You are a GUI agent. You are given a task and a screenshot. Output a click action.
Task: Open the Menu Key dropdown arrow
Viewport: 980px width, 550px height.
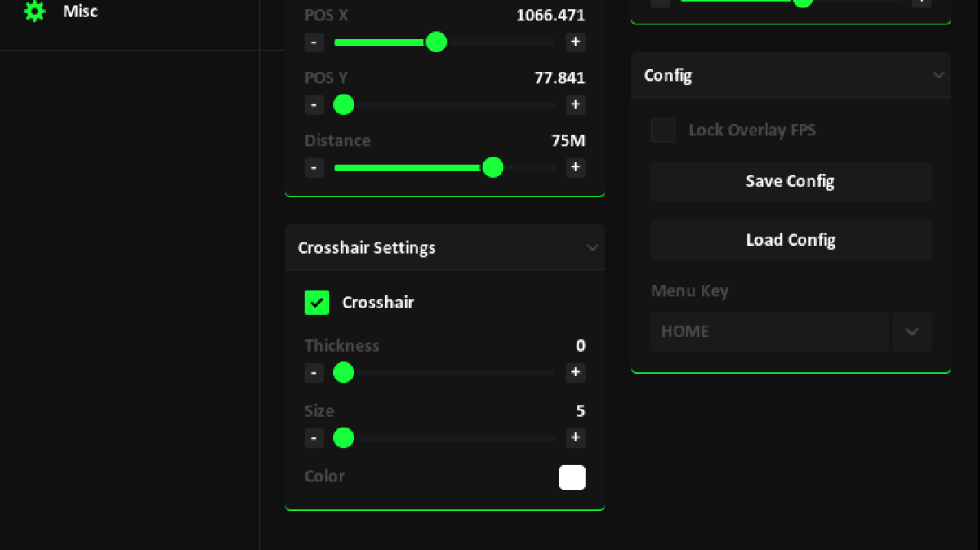tap(912, 331)
